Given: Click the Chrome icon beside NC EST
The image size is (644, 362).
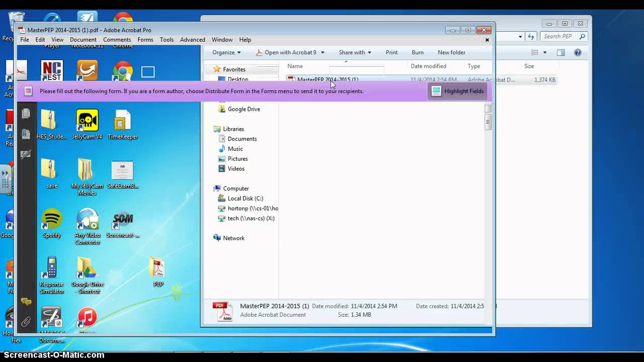Looking at the screenshot, I should pos(122,71).
